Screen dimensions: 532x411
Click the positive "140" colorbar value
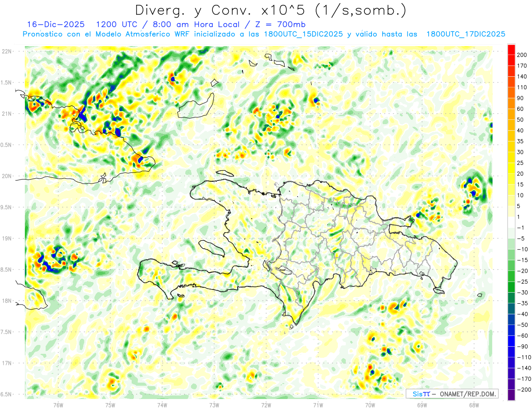[x=522, y=76]
